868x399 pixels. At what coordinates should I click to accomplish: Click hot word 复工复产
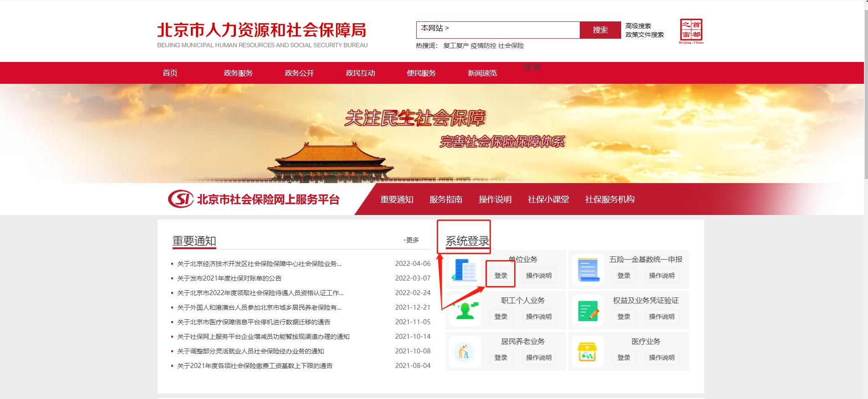(456, 46)
